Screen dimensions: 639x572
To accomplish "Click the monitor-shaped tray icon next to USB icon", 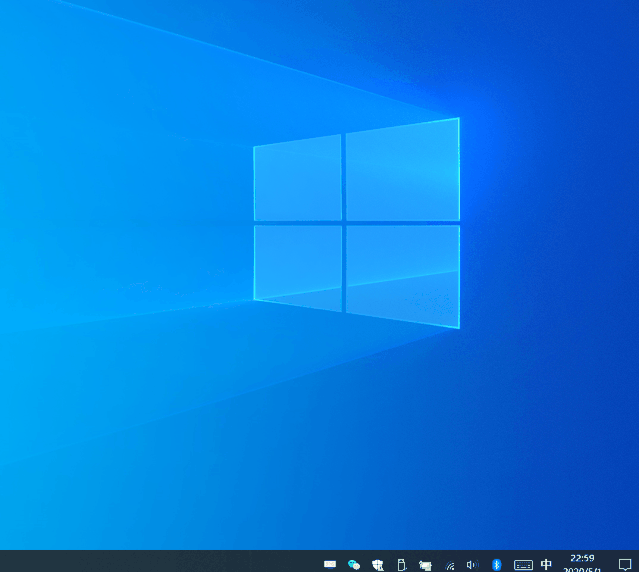I will [x=425, y=565].
